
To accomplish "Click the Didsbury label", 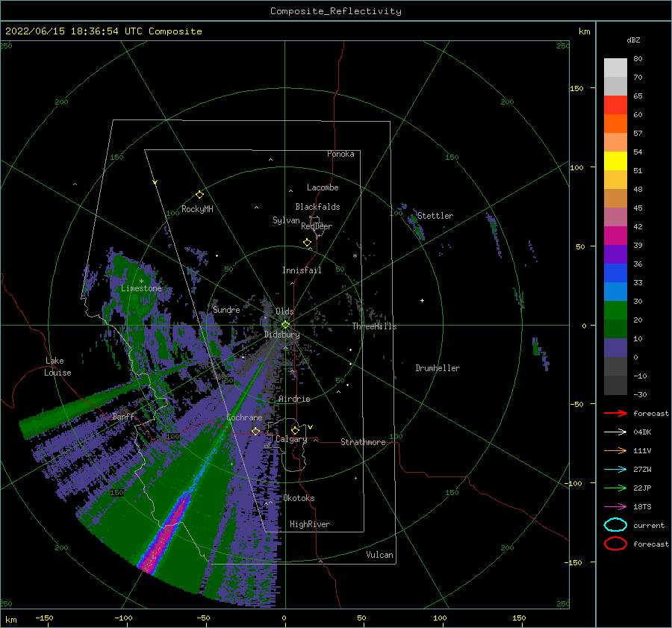I will [281, 335].
